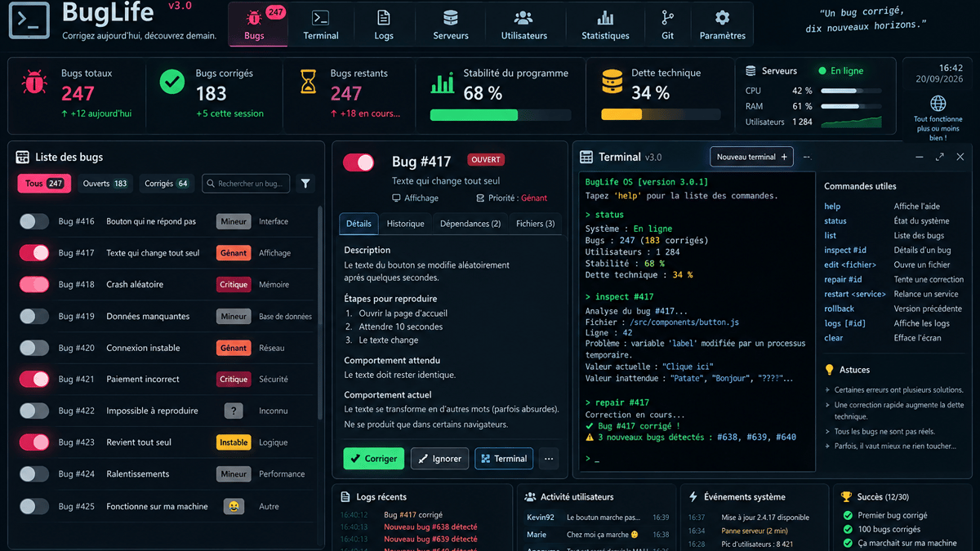
Task: Click the lightning bolt icon of Événements système
Action: tap(693, 496)
